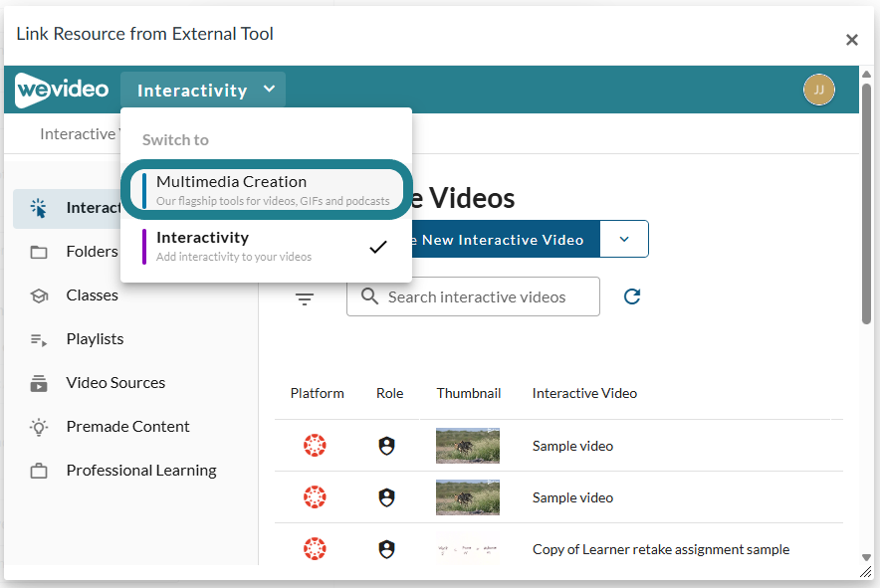Screen dimensions: 880x588
Task: Click the Interactive Video column header
Action: point(584,393)
